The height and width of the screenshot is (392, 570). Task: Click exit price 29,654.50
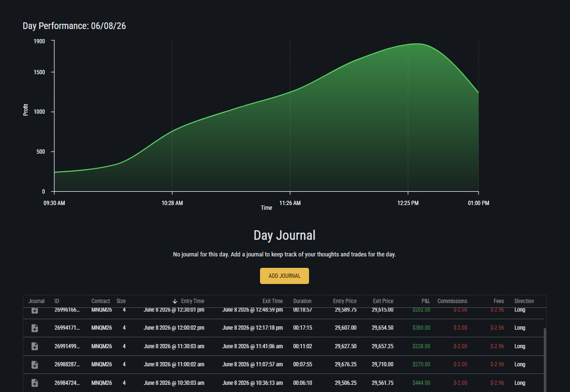tap(382, 328)
